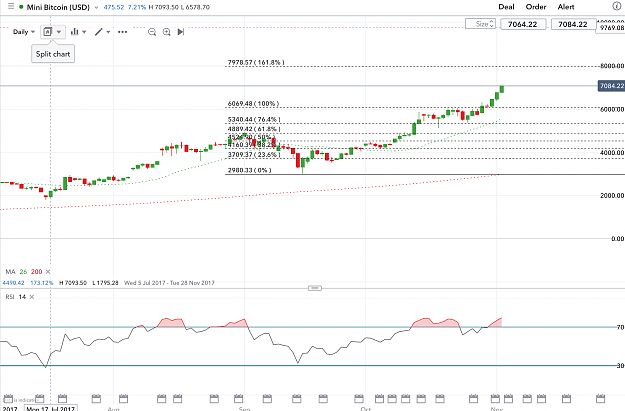
Task: Click the panel resize handle above RSI
Action: point(315,288)
